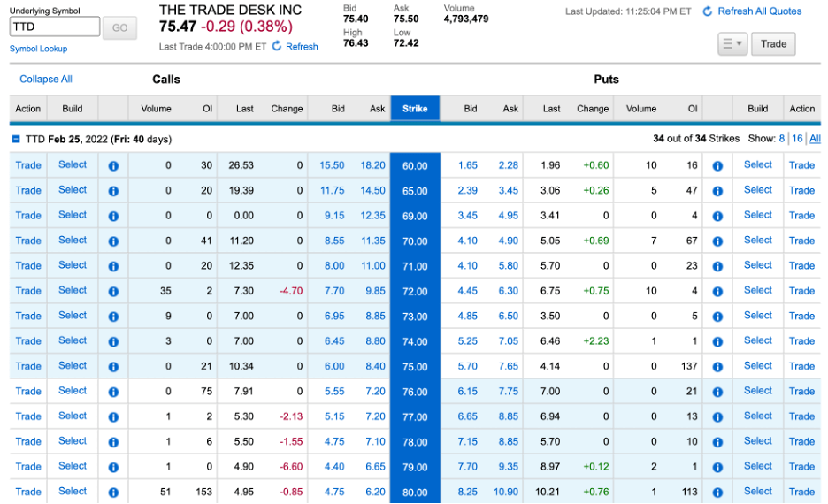Select the 65.00 strike call in Build

pos(73,189)
